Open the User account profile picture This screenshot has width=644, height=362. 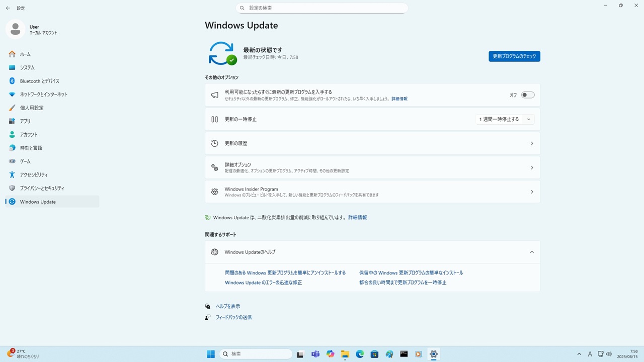(16, 29)
